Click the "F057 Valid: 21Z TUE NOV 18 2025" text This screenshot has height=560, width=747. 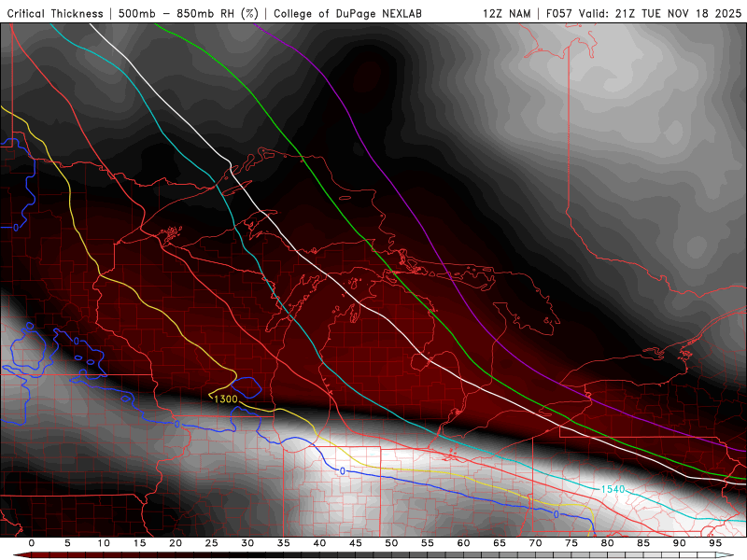coord(643,13)
